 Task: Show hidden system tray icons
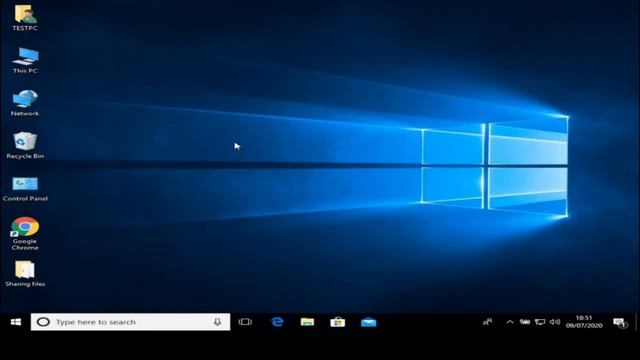509,322
